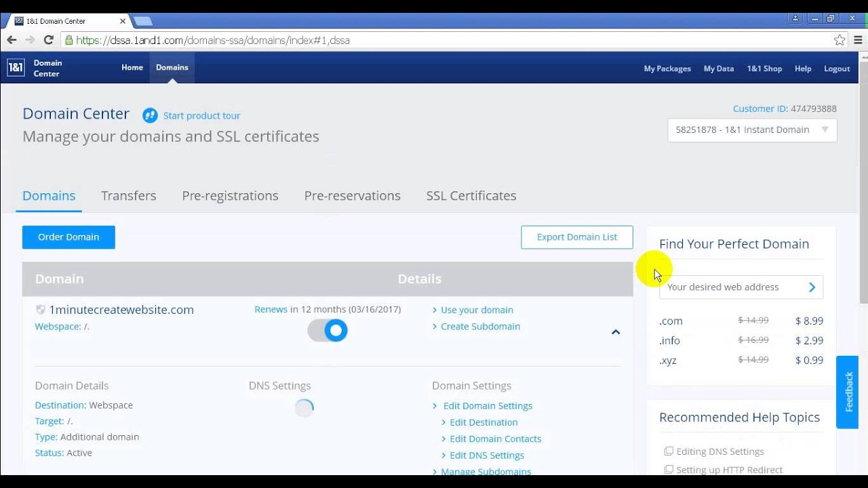Click the green SSL padlock icon
The width and height of the screenshot is (868, 488).
coord(68,40)
